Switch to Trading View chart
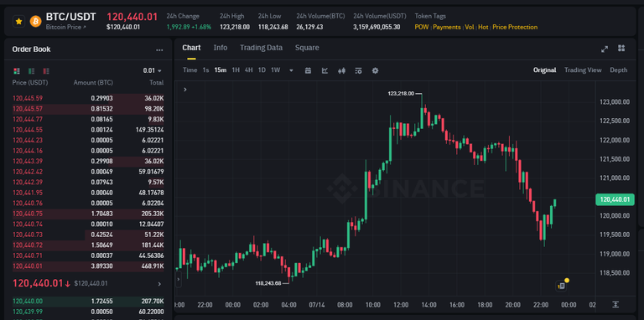The height and width of the screenshot is (320, 644). pyautogui.click(x=583, y=70)
